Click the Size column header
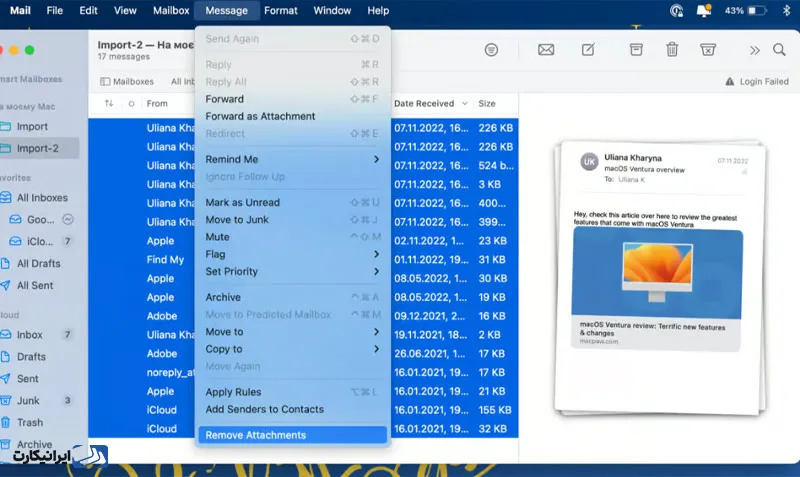The width and height of the screenshot is (800, 477). coord(487,104)
